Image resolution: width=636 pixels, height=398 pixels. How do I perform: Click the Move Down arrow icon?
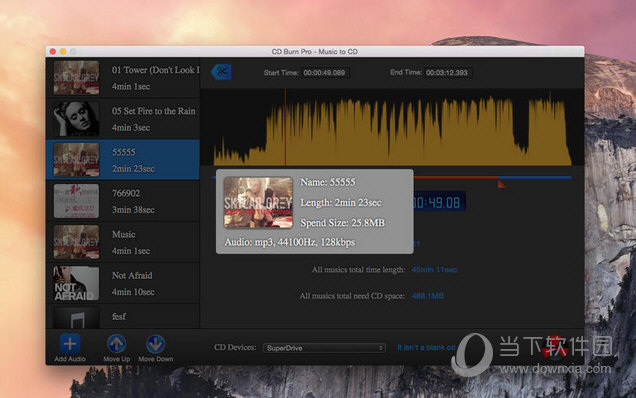tap(156, 344)
